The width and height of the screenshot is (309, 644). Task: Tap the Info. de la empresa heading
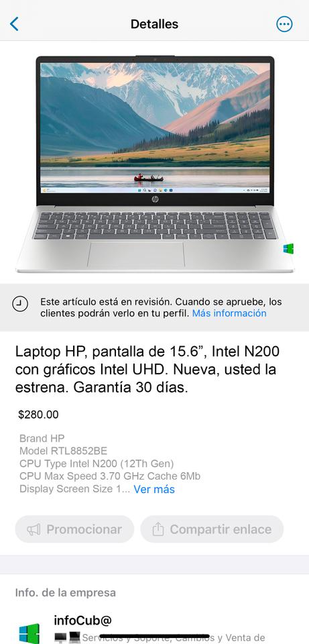[x=66, y=592]
